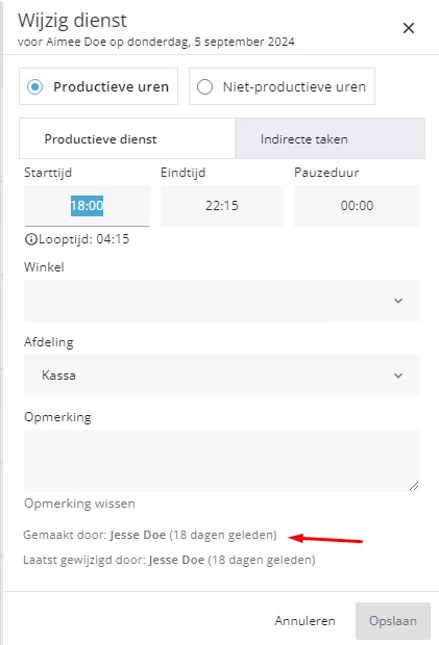Open the Afdeling dropdown showing Kassa
Viewport: 439px width, 645px height.
click(222, 376)
